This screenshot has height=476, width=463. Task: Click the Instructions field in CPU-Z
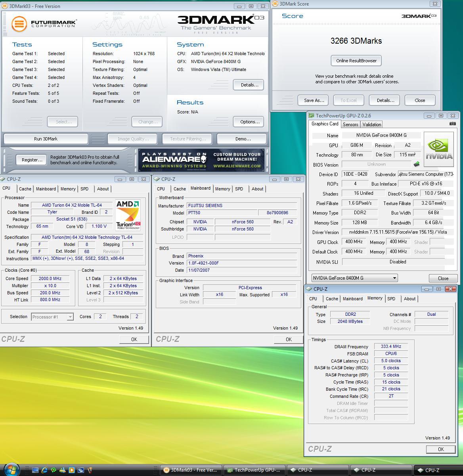[x=88, y=258]
